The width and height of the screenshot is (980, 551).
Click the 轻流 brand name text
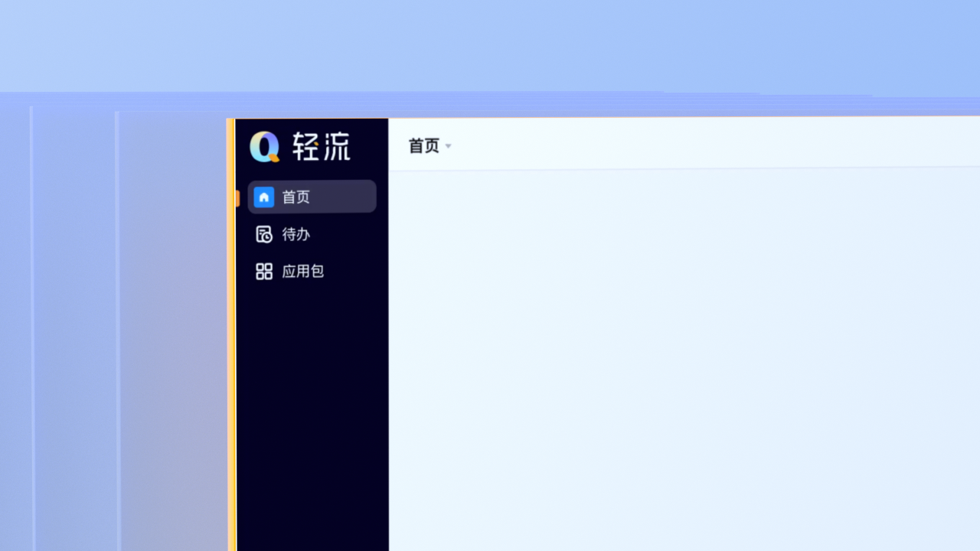pyautogui.click(x=322, y=146)
